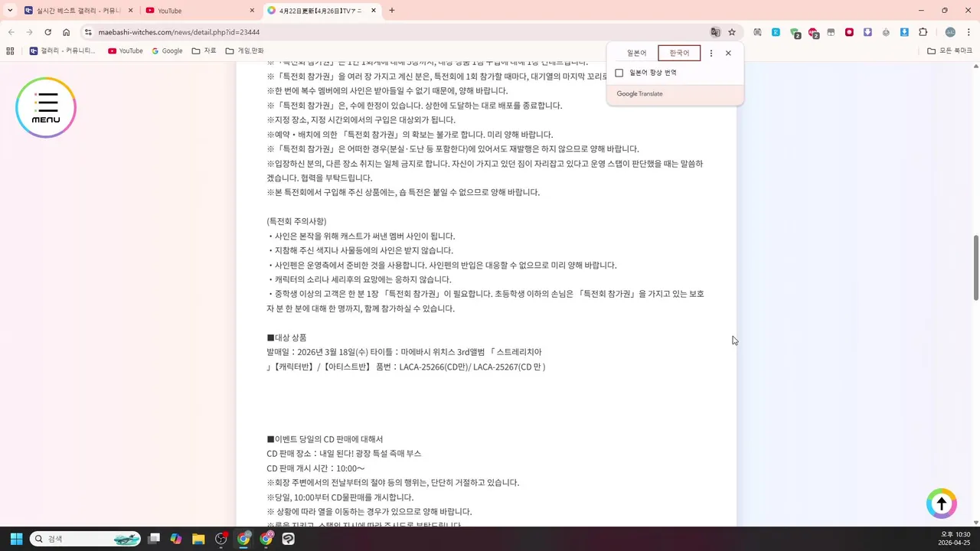Open the Chrome profile avatar
Image resolution: width=980 pixels, height=551 pixels.
[950, 32]
